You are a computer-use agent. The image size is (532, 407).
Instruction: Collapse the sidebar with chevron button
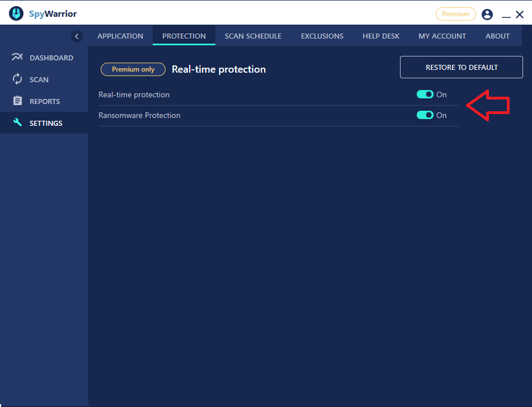(77, 36)
